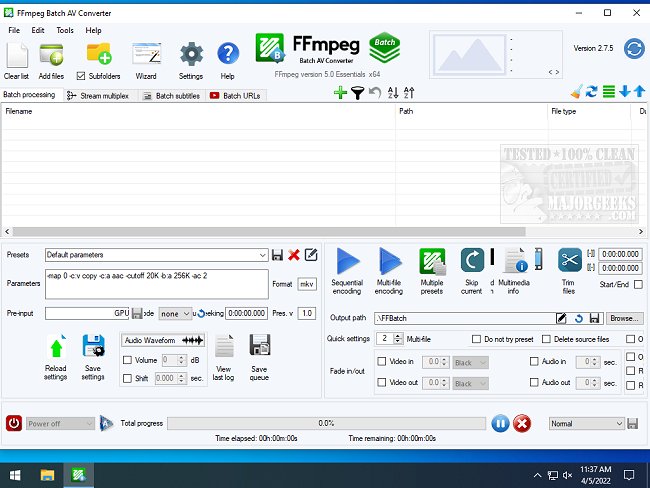Viewport: 650px width, 488px height.
Task: Toggle the Volume checkbox
Action: [x=127, y=360]
